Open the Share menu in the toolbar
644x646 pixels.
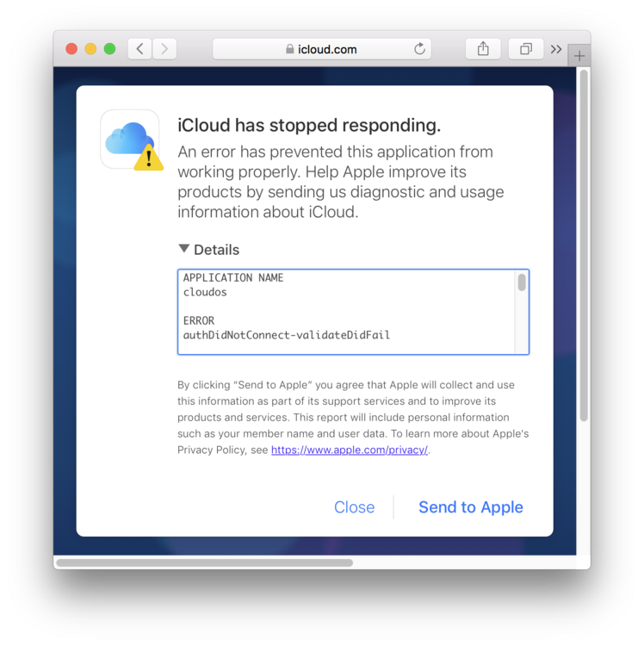pos(483,49)
